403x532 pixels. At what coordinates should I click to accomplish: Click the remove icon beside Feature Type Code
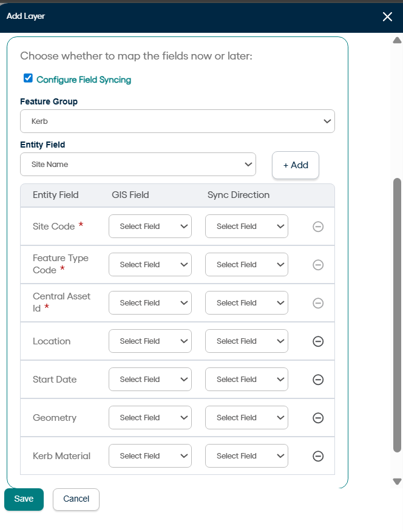click(317, 265)
